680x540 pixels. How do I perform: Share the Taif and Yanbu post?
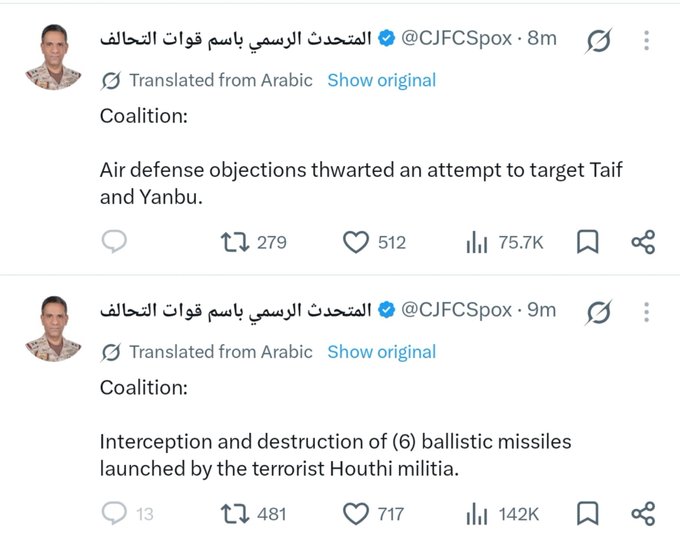(x=643, y=242)
